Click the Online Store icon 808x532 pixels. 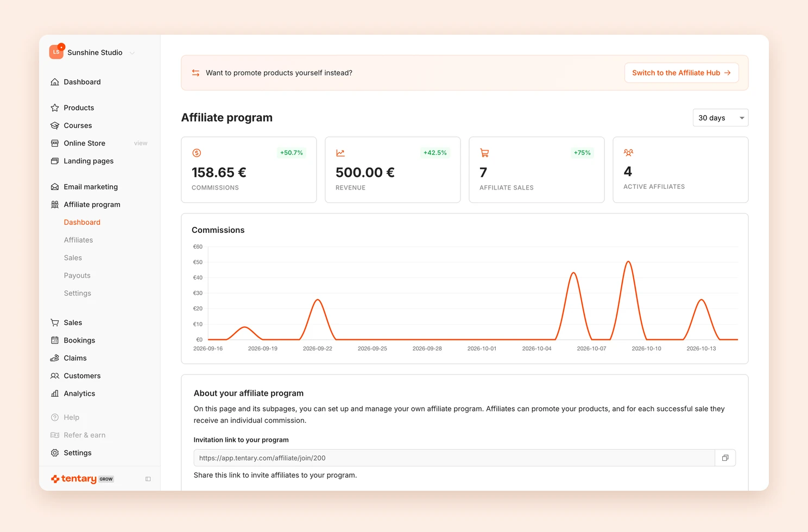(x=55, y=143)
